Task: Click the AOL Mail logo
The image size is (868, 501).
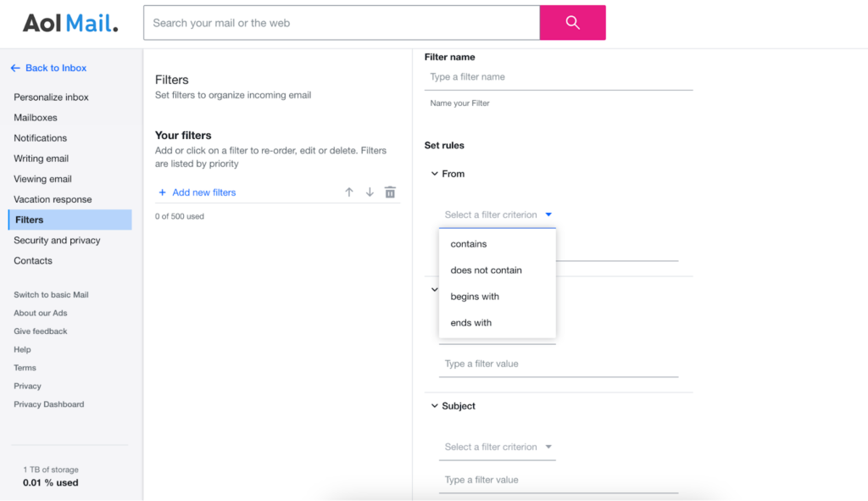Action: 71,23
